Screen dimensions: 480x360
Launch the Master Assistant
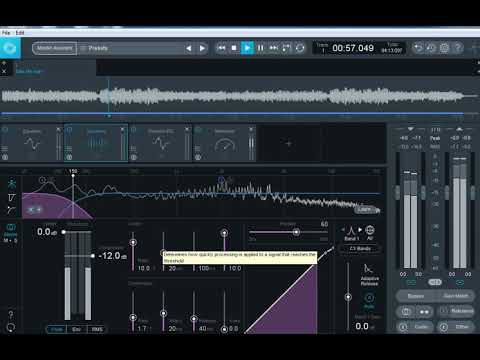[x=54, y=48]
